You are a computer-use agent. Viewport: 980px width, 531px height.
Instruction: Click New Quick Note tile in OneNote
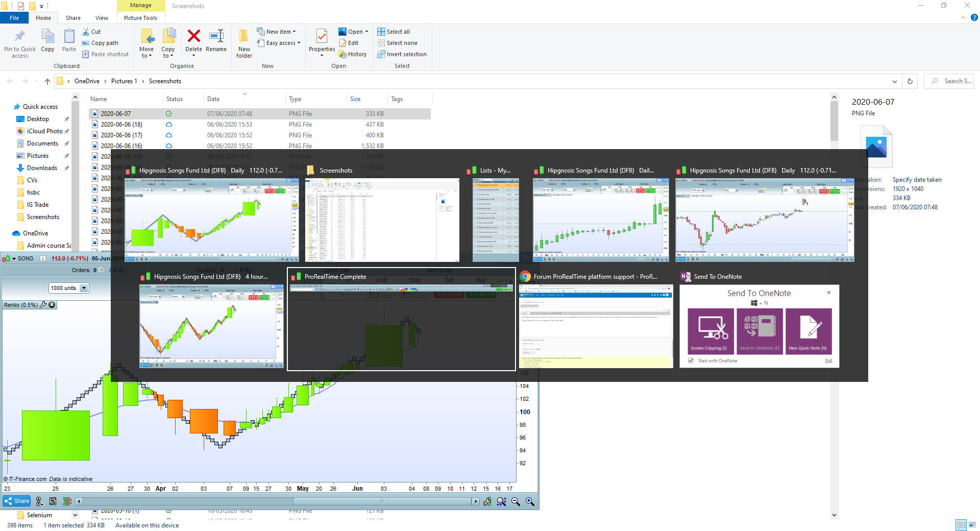pos(808,331)
